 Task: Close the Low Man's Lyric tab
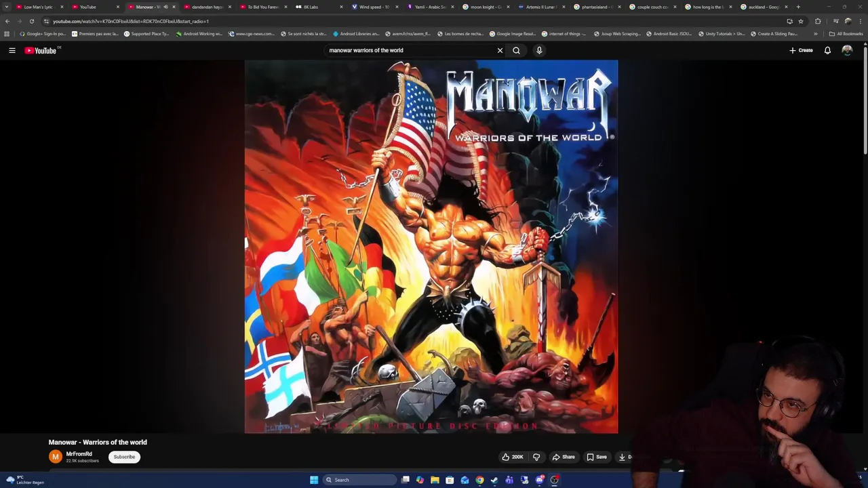click(62, 7)
